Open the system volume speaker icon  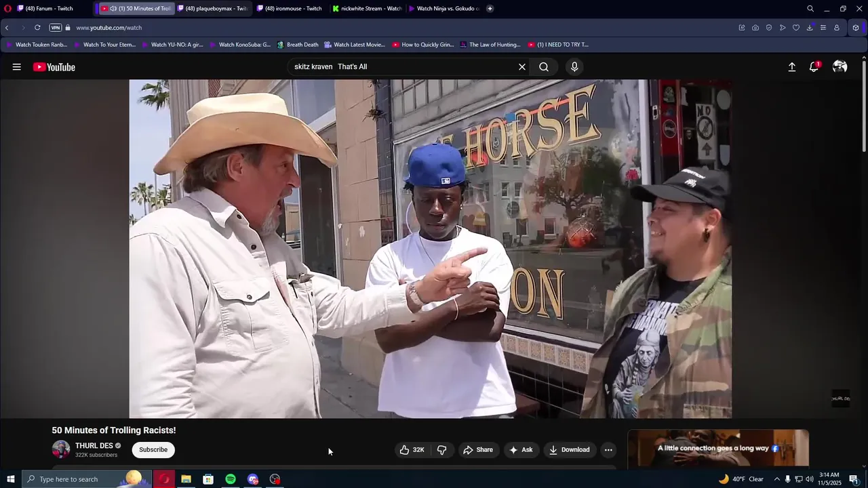(810, 479)
